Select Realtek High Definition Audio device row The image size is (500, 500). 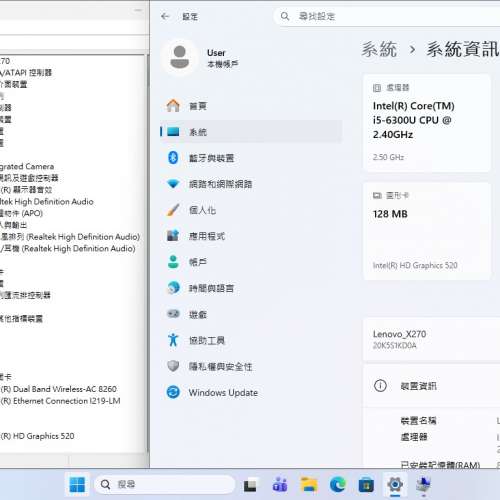47,201
